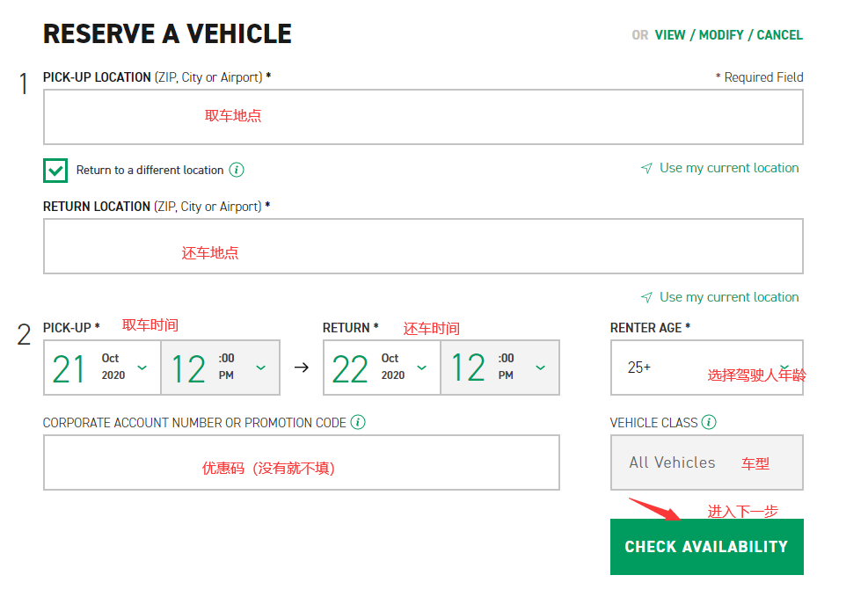This screenshot has height=597, width=868.
Task: Click info icon next to Promotion Code label
Action: coord(358,422)
